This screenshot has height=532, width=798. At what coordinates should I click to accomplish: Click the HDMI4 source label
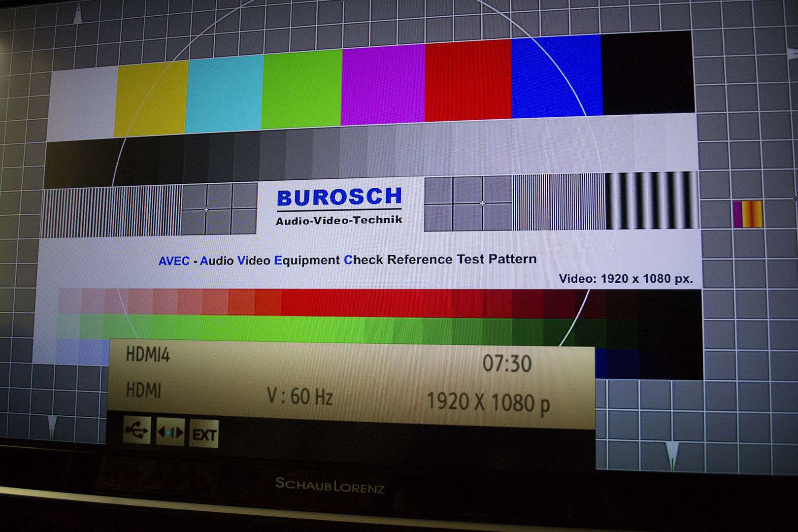(148, 354)
